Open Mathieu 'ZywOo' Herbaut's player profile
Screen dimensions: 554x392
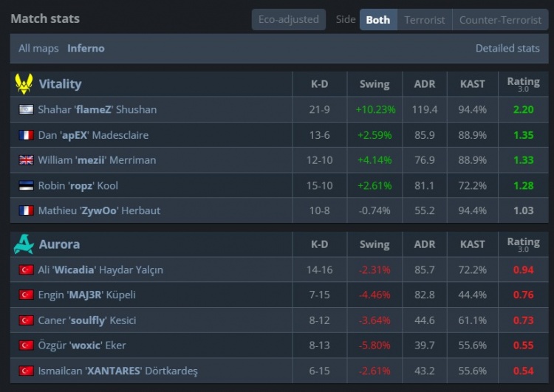click(x=99, y=210)
